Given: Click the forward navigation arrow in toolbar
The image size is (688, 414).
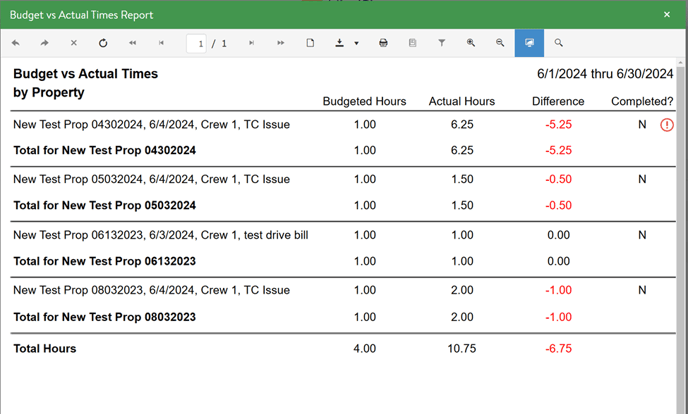Looking at the screenshot, I should click(x=45, y=44).
